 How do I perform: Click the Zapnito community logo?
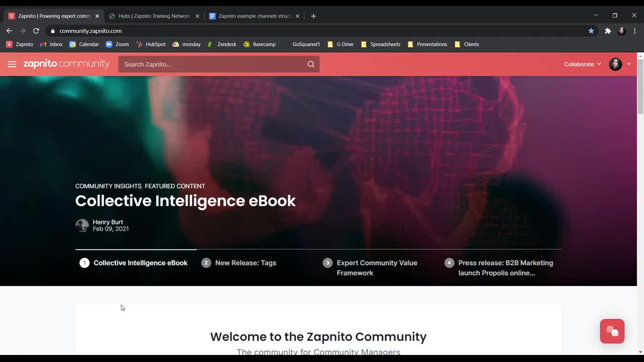click(x=66, y=64)
